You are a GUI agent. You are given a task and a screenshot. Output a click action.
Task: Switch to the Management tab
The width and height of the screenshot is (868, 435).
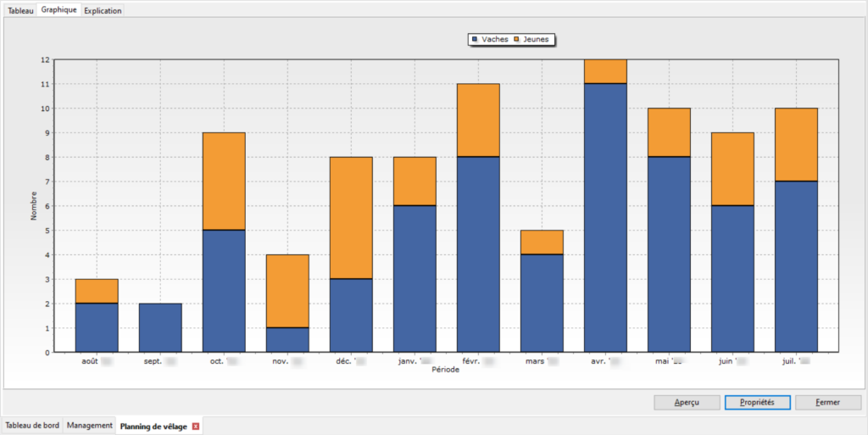pyautogui.click(x=90, y=426)
